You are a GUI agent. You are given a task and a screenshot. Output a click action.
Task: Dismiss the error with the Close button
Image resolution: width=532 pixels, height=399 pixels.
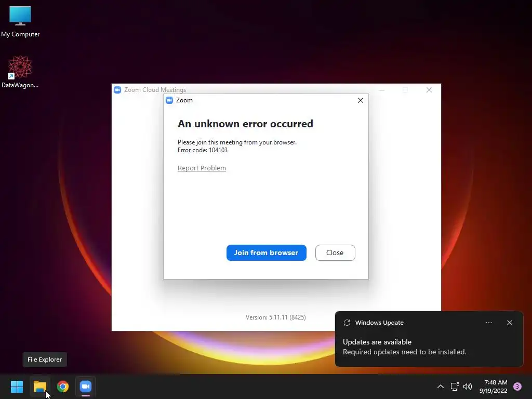(335, 253)
